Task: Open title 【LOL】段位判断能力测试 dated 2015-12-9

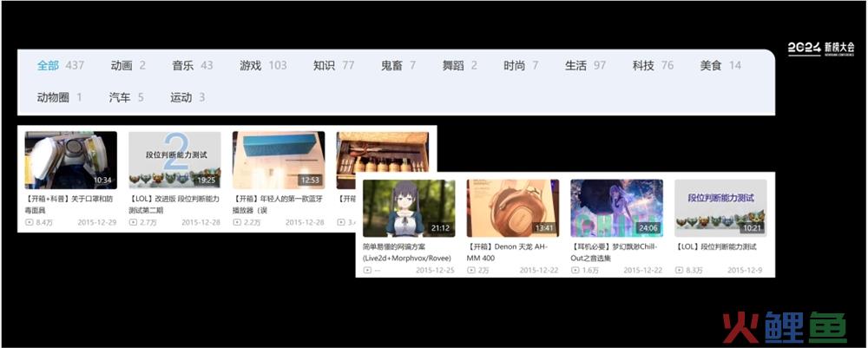Action: (x=716, y=246)
